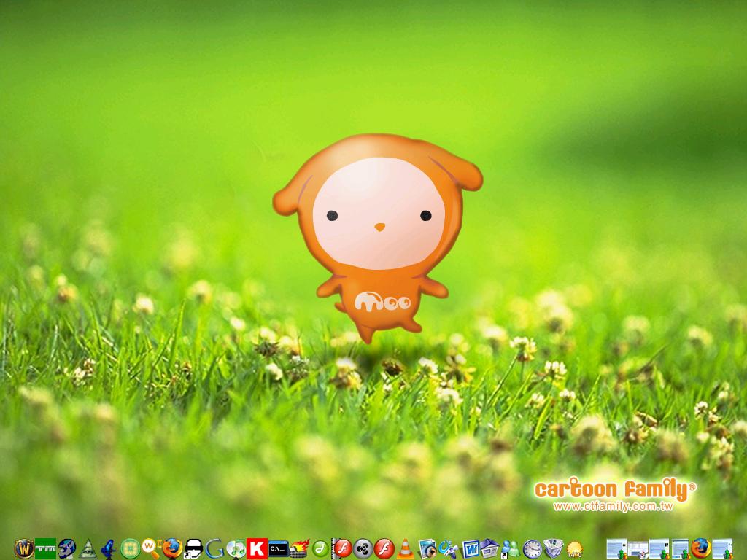Open the blue Google G icon

(214, 548)
